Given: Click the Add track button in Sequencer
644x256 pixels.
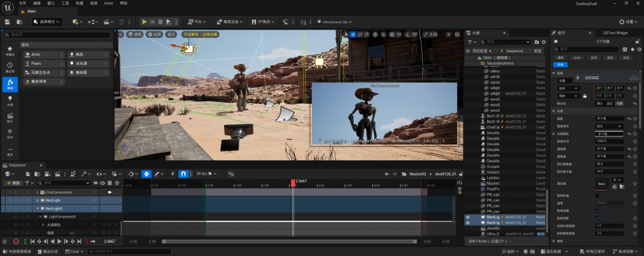Looking at the screenshot, I should (x=12, y=183).
